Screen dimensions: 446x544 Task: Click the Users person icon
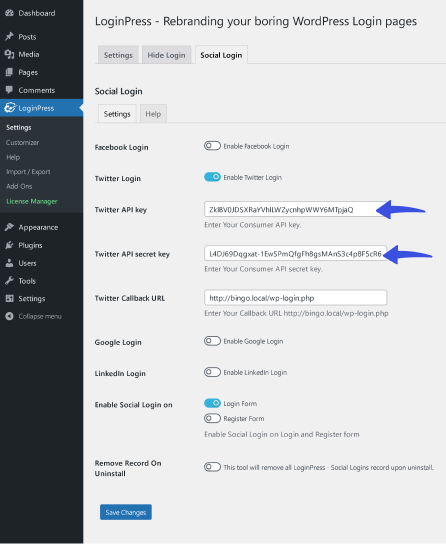click(9, 263)
